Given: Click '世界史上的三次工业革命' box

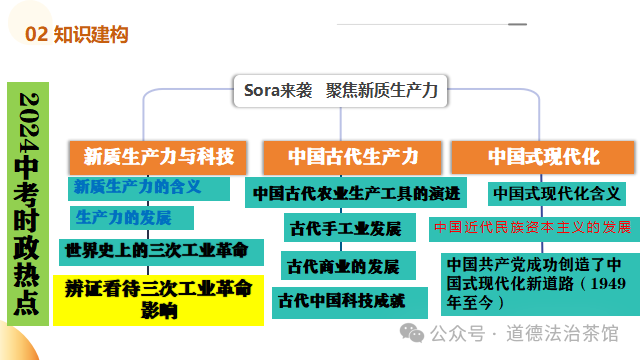Looking at the screenshot, I should (161, 252).
